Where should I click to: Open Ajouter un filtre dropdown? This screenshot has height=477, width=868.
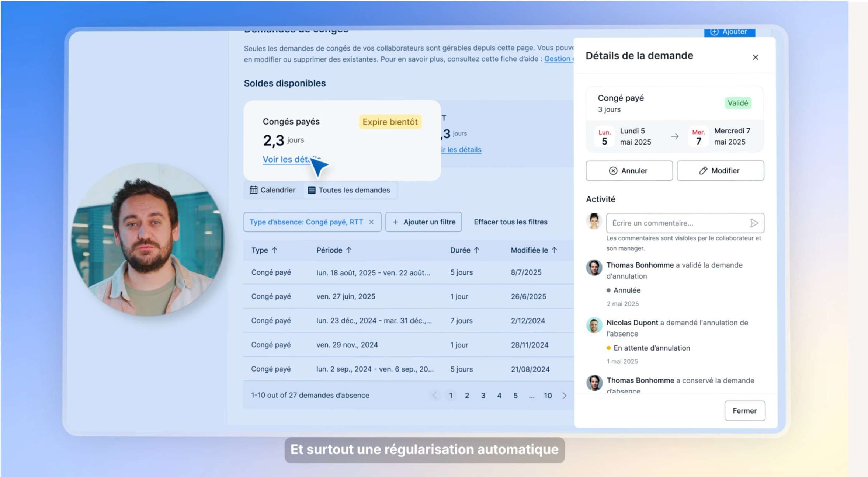click(424, 222)
